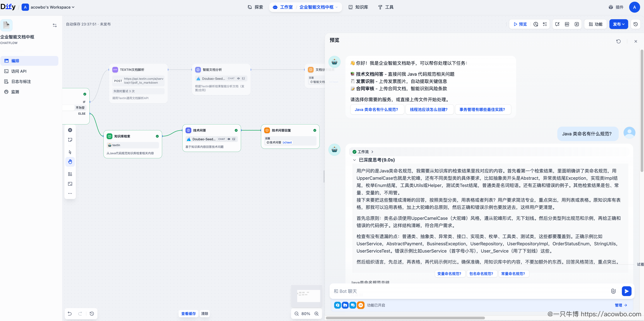Open the 发布 publish dropdown
644x321 pixels.
(618, 24)
